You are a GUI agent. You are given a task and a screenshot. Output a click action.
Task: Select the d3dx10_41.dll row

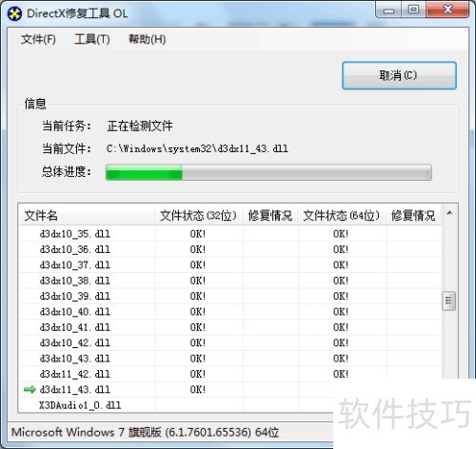click(x=230, y=327)
